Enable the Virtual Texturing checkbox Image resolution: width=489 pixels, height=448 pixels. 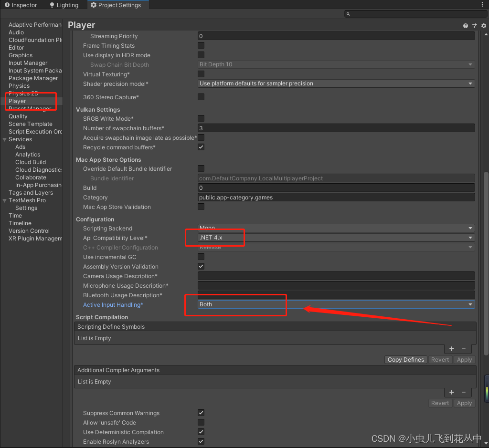[x=201, y=73]
